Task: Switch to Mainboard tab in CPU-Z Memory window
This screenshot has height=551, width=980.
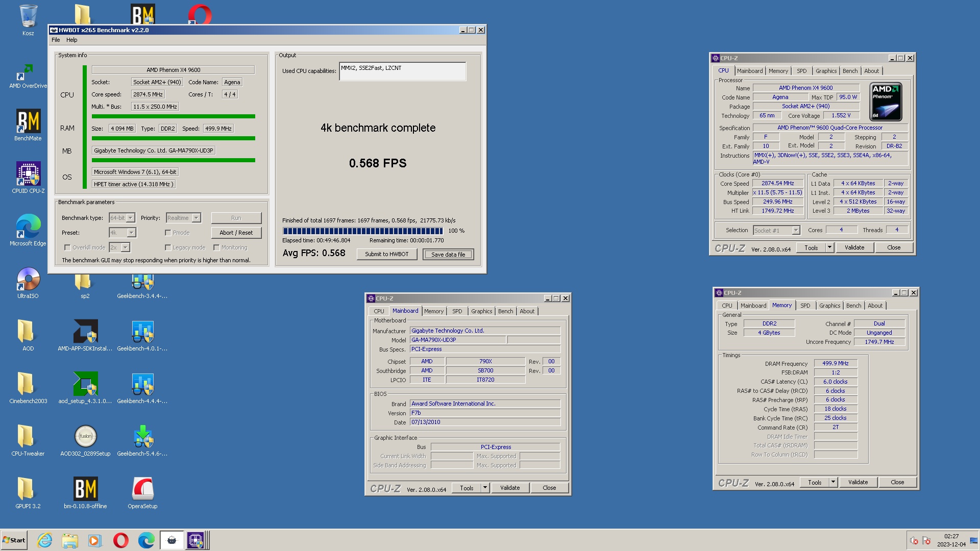Action: [x=753, y=306]
